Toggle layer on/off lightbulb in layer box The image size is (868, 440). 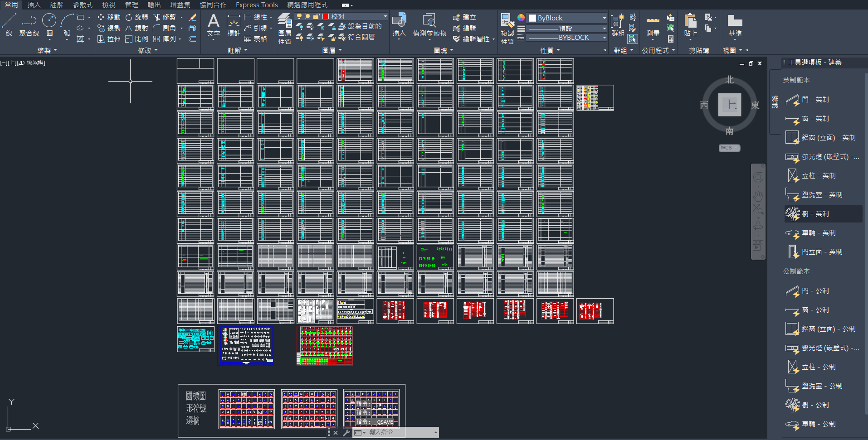coord(299,16)
